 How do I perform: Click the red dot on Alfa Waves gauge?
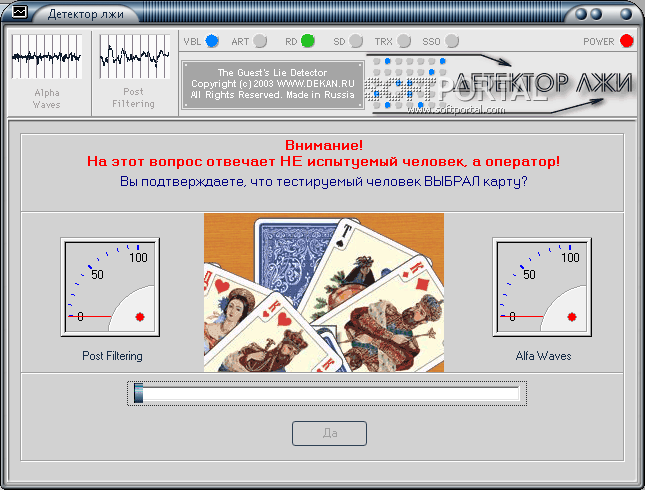coord(572,317)
